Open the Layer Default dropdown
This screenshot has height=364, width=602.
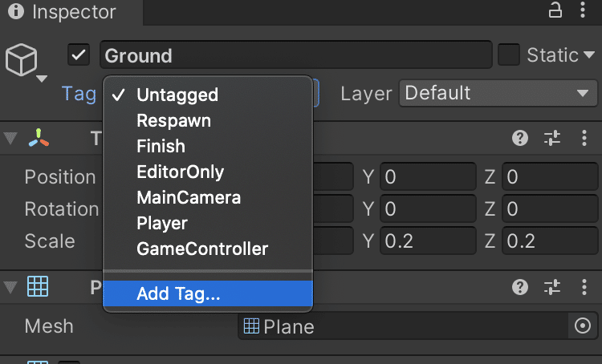(496, 93)
